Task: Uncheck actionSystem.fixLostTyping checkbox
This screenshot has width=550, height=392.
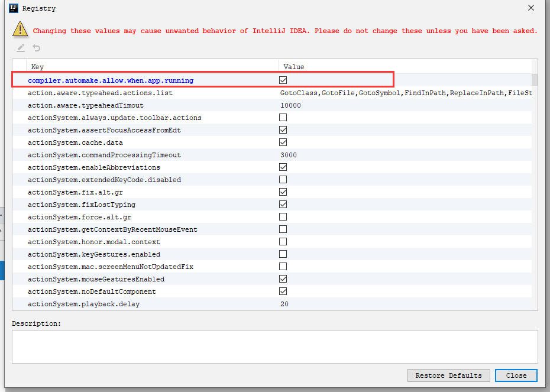Action: pyautogui.click(x=283, y=205)
